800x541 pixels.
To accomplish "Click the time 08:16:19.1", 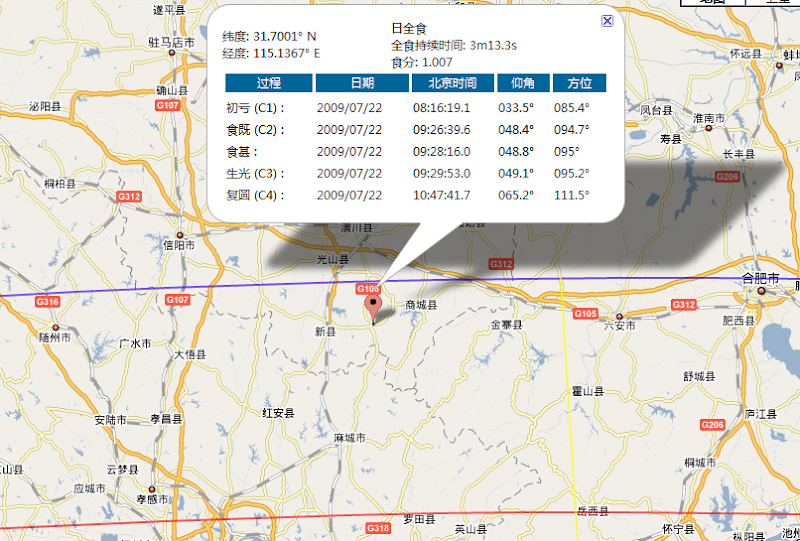I will pos(442,108).
